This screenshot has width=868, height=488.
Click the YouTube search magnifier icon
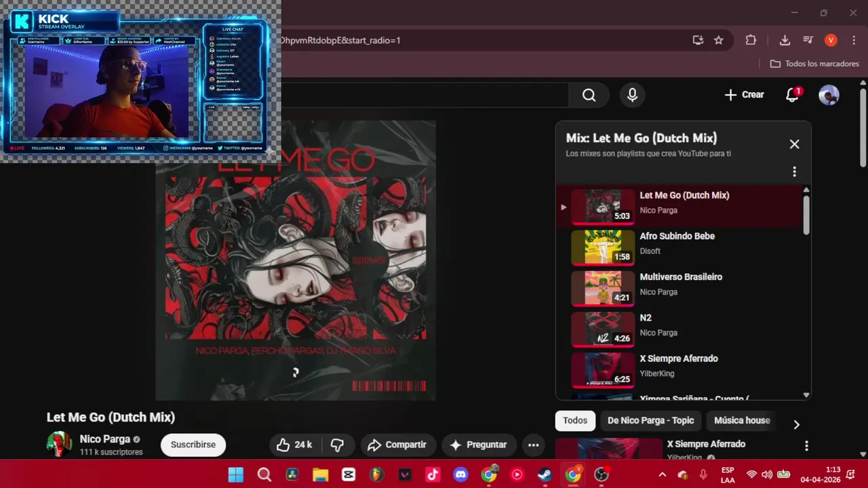pos(589,95)
